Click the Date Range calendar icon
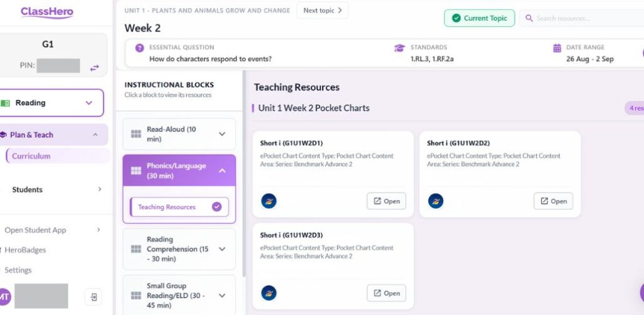The height and width of the screenshot is (315, 644). (557, 48)
